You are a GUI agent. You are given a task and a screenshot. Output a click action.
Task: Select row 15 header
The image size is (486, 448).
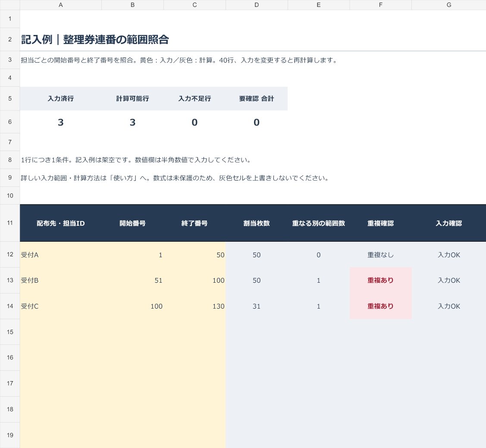[x=10, y=332]
